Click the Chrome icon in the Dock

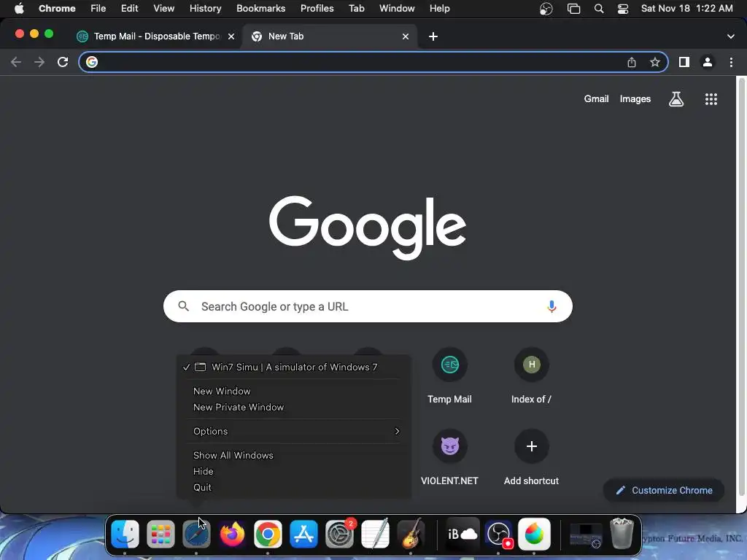[x=268, y=534]
